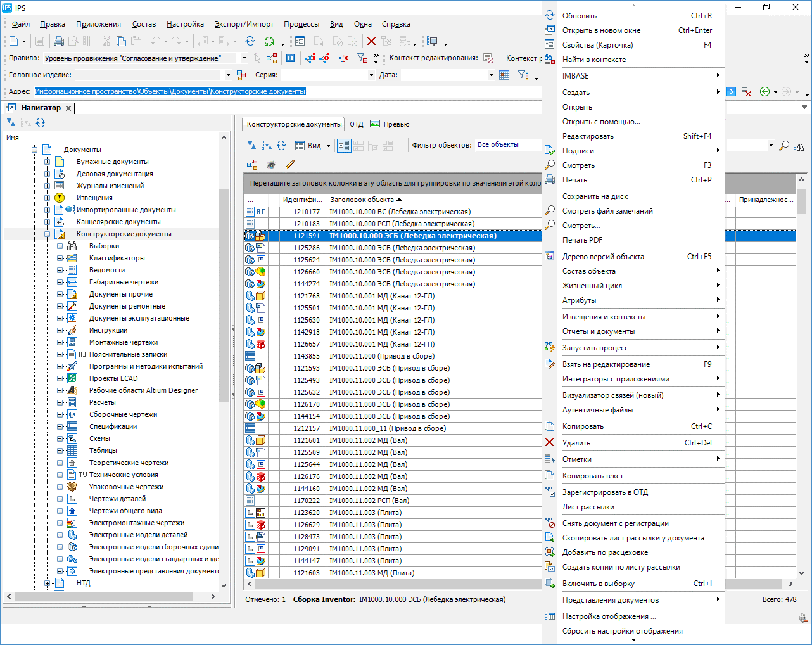Open the Экспорт/Импорт menu
The width and height of the screenshot is (812, 645).
click(x=244, y=24)
